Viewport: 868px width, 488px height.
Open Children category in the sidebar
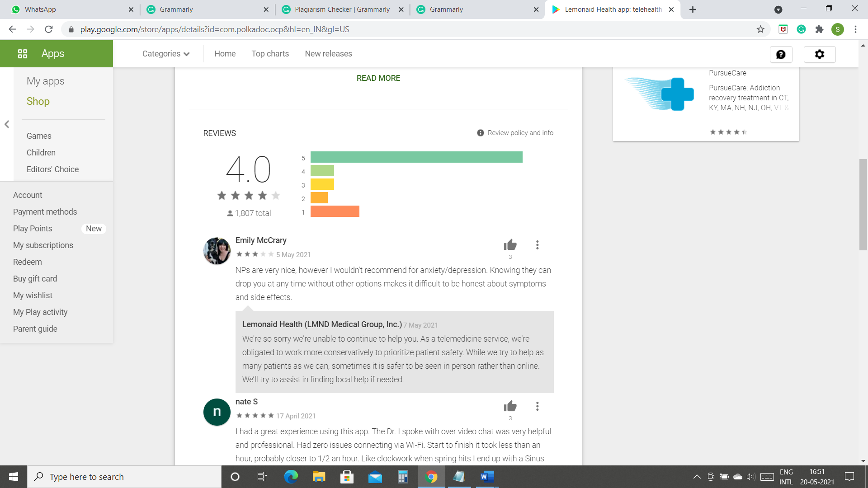(41, 153)
